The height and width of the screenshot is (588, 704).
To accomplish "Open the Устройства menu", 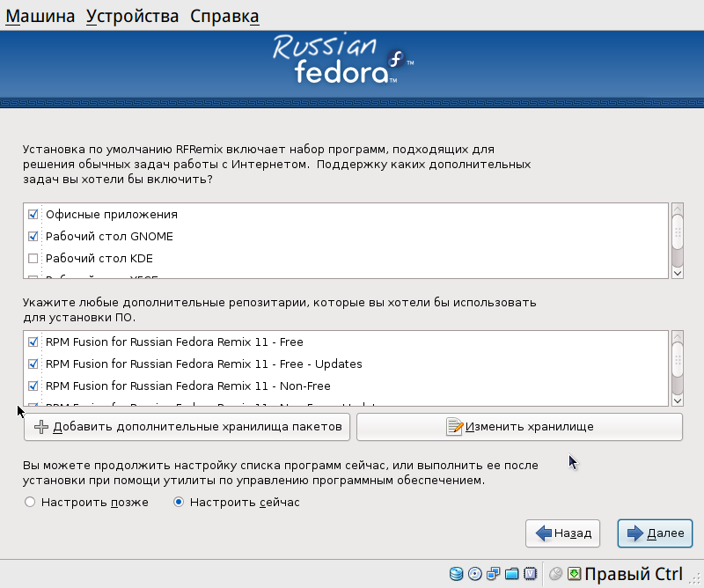I will pos(133,16).
